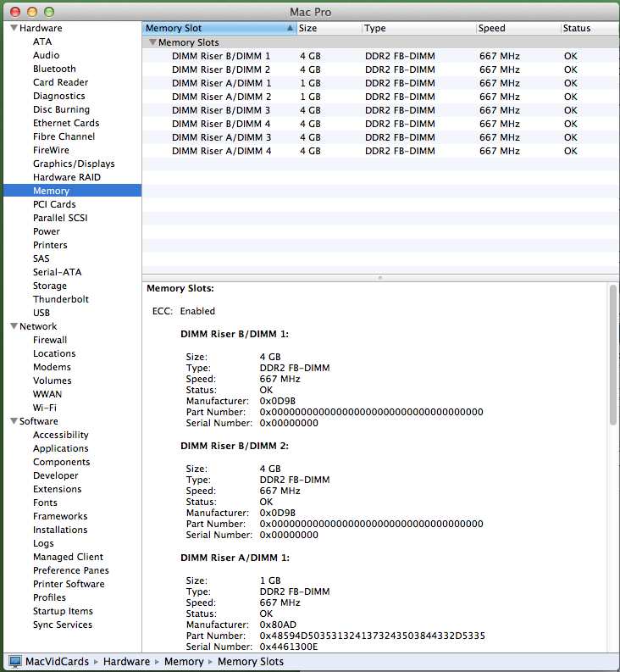Open PCI Cards section
620x672 pixels.
pyautogui.click(x=54, y=204)
